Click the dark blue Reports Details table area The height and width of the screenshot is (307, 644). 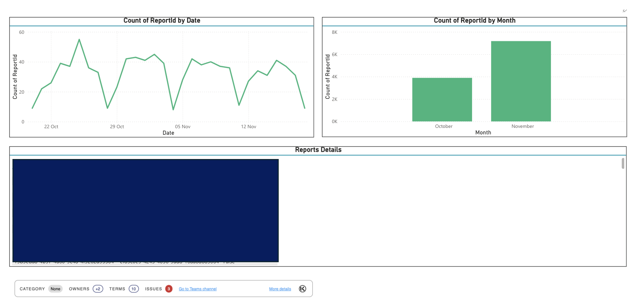tap(146, 210)
